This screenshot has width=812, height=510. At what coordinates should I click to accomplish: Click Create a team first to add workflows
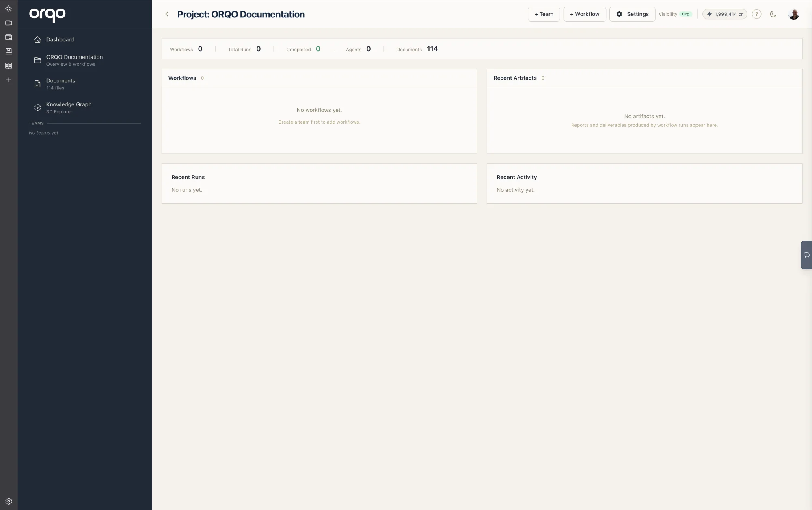(319, 122)
